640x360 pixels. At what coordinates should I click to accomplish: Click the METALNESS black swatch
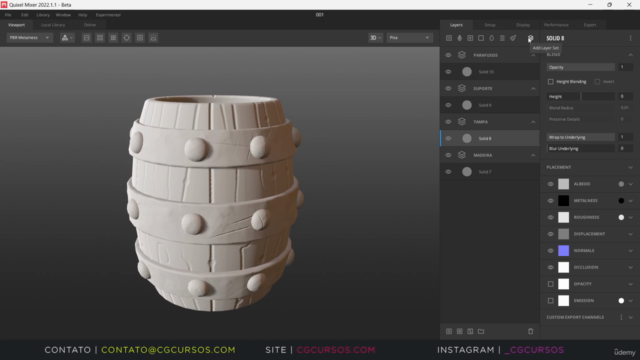point(564,201)
